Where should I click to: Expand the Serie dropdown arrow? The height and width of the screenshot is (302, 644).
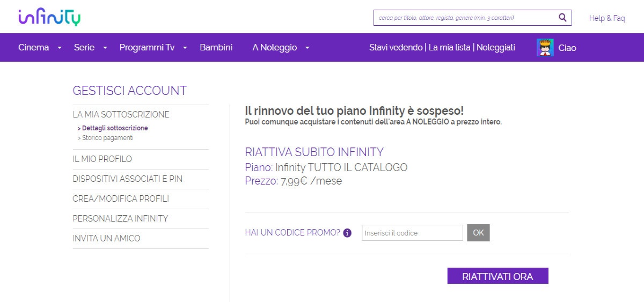[105, 48]
